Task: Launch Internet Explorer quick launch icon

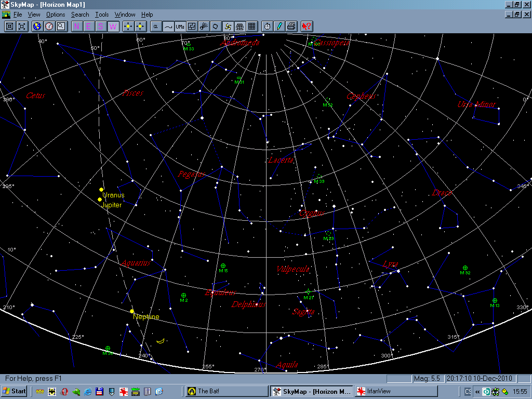Action: (x=88, y=392)
